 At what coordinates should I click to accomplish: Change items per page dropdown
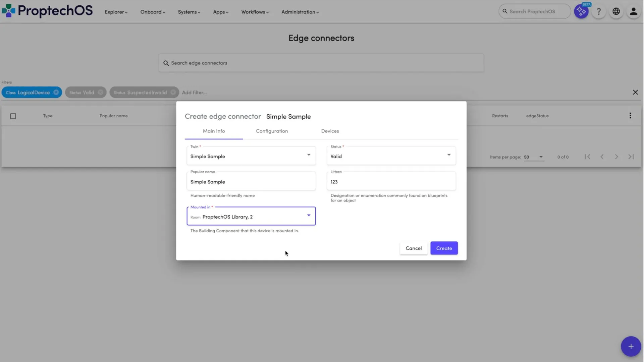pyautogui.click(x=534, y=157)
